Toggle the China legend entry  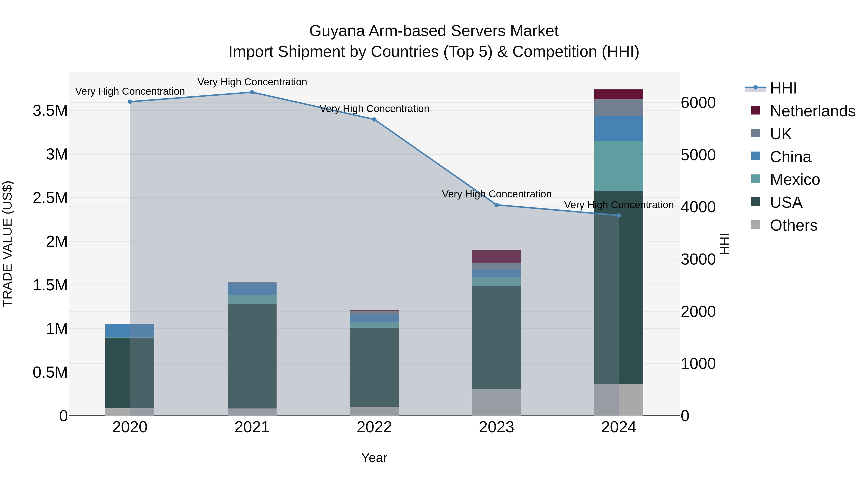click(x=781, y=157)
